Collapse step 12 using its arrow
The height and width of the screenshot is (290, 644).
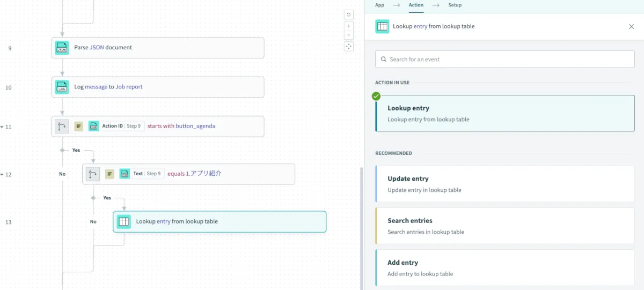coord(2,175)
